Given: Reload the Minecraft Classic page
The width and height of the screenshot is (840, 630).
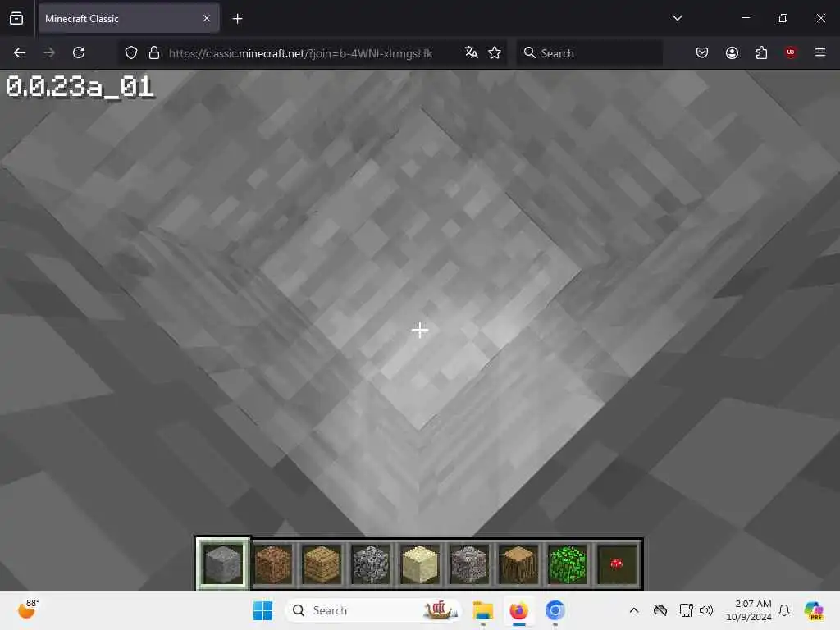Looking at the screenshot, I should (79, 52).
